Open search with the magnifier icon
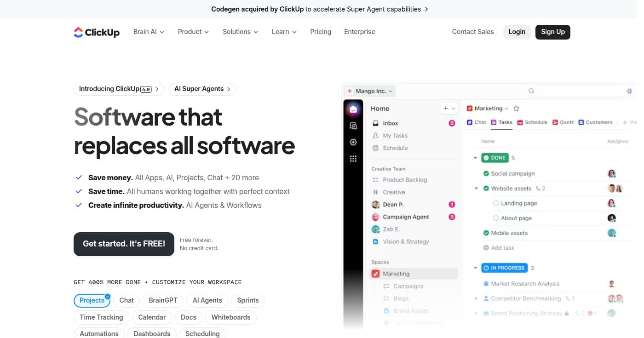The image size is (644, 338). tap(531, 91)
